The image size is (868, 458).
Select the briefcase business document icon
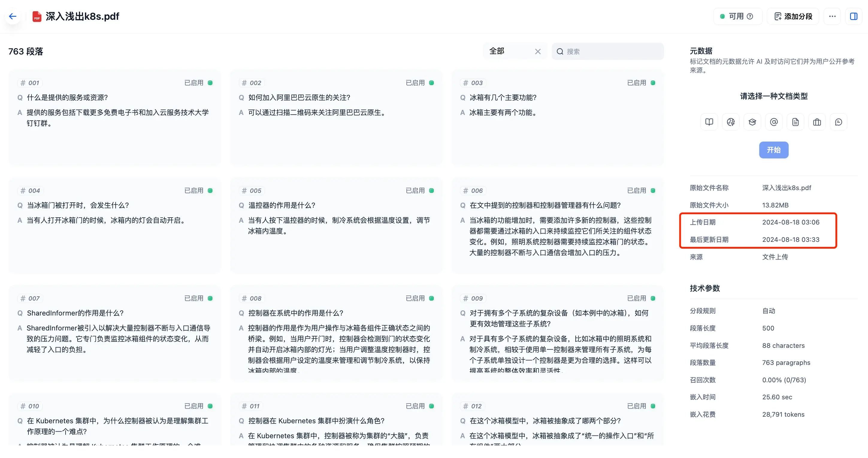click(x=817, y=122)
